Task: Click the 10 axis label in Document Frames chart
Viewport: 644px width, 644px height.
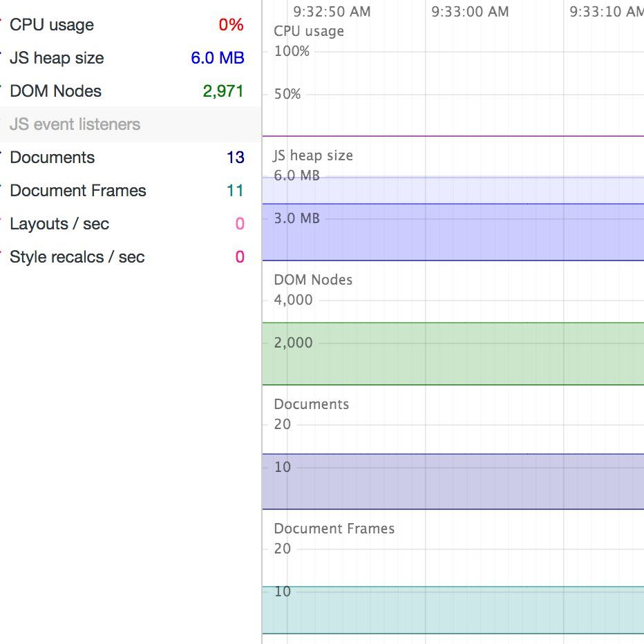Action: pos(283,591)
